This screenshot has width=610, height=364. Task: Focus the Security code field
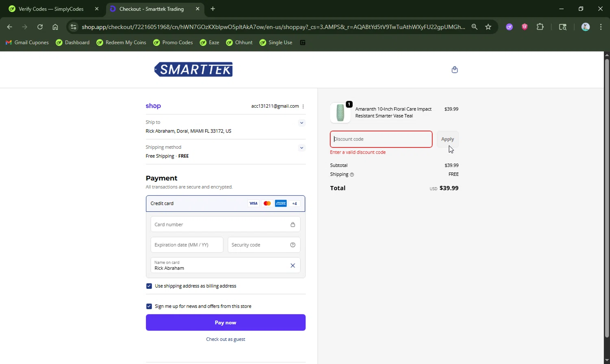coord(264,245)
